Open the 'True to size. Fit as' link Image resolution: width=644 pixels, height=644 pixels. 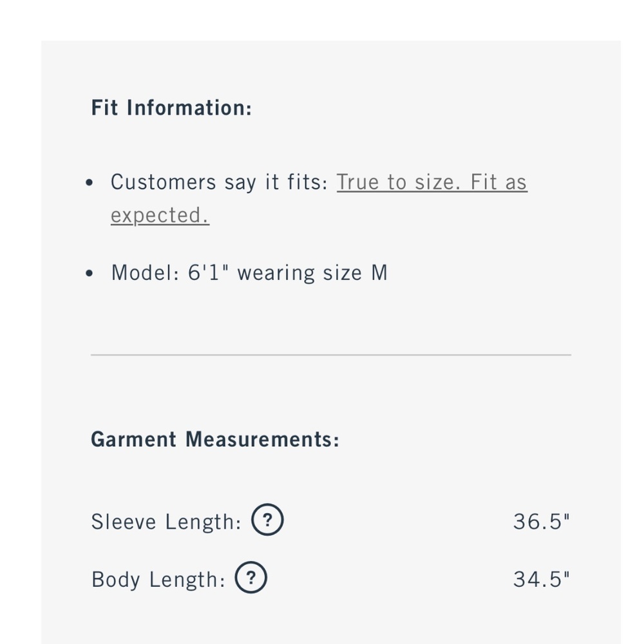(432, 182)
